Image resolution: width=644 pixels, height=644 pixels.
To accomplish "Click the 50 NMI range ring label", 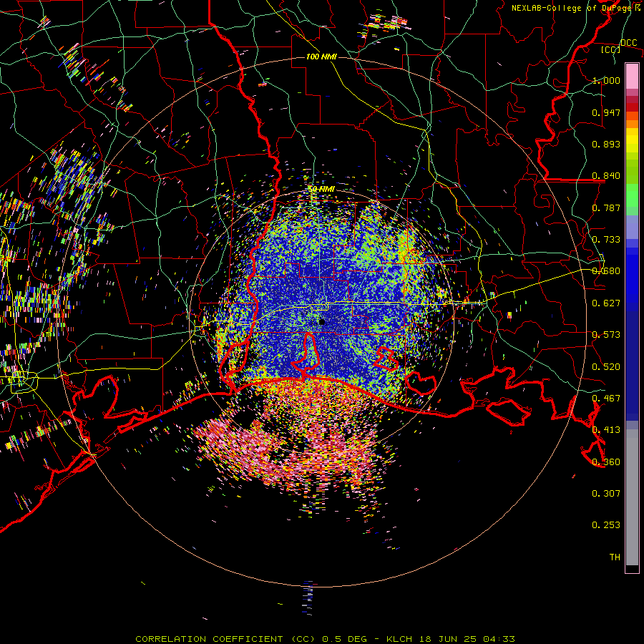I will [321, 190].
